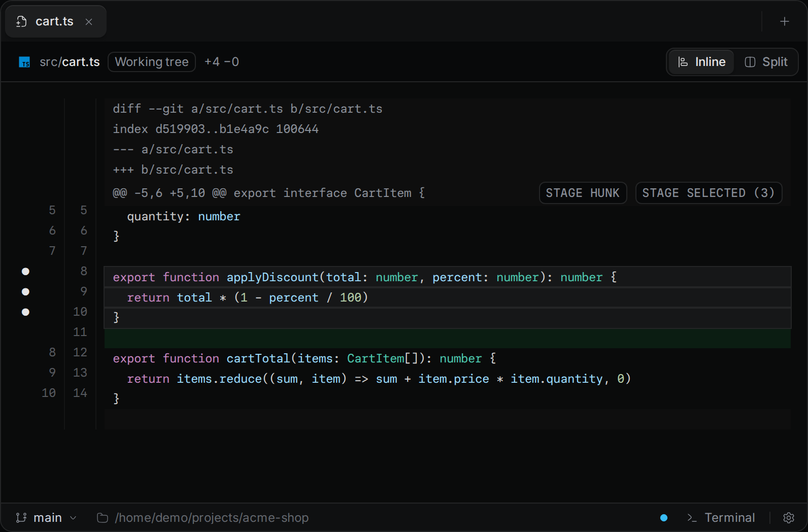Click the 'return total * (1 - percent / 100)' line
Image resolution: width=808 pixels, height=532 pixels.
point(448,297)
